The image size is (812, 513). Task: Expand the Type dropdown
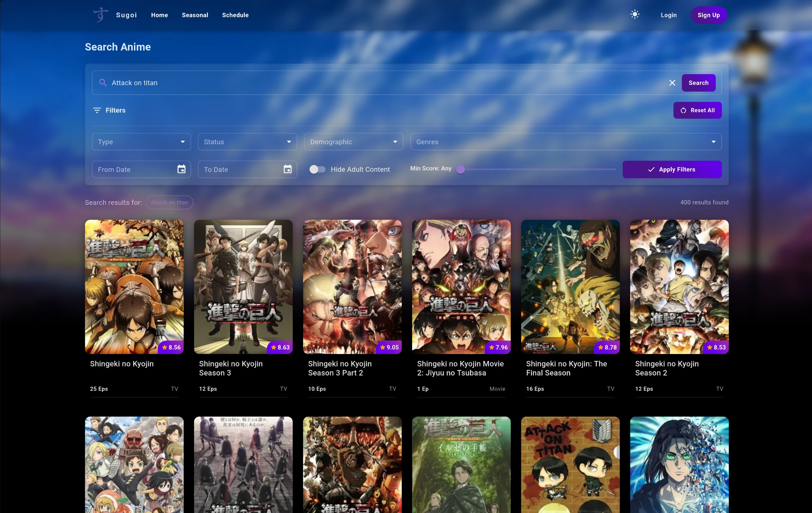141,142
